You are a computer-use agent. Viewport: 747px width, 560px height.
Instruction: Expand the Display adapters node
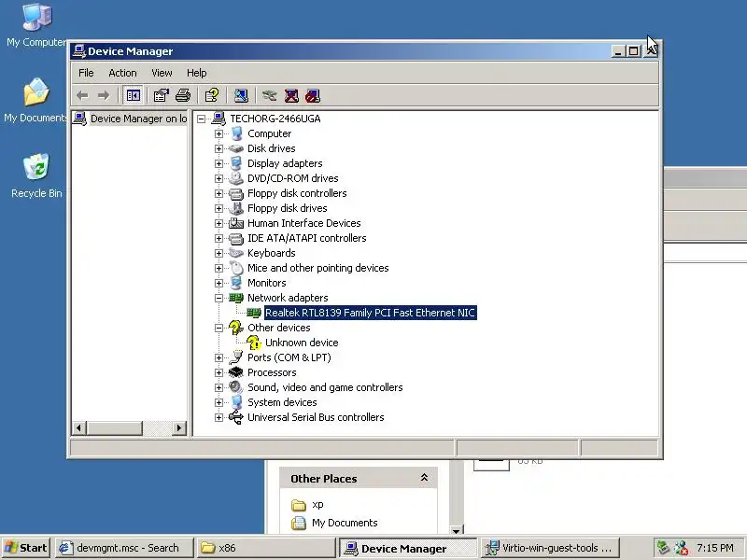[x=218, y=163]
